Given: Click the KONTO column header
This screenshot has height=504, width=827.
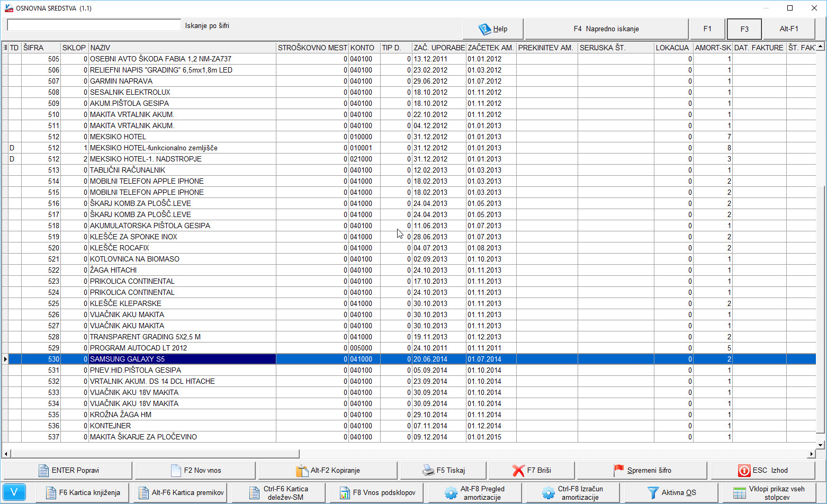Looking at the screenshot, I should [x=364, y=48].
